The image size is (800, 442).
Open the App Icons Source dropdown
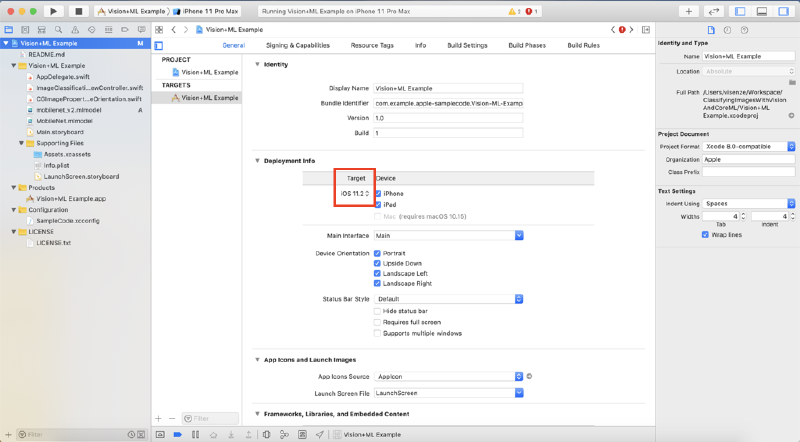tap(448, 376)
